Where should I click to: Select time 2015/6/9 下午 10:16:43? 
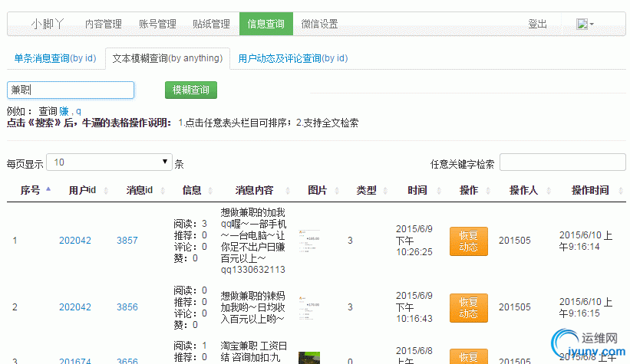414,307
